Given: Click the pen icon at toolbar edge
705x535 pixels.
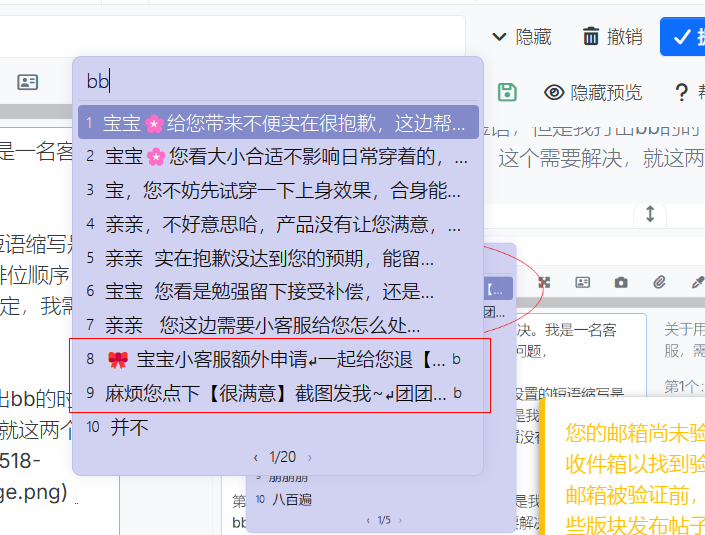Looking at the screenshot, I should tap(698, 282).
